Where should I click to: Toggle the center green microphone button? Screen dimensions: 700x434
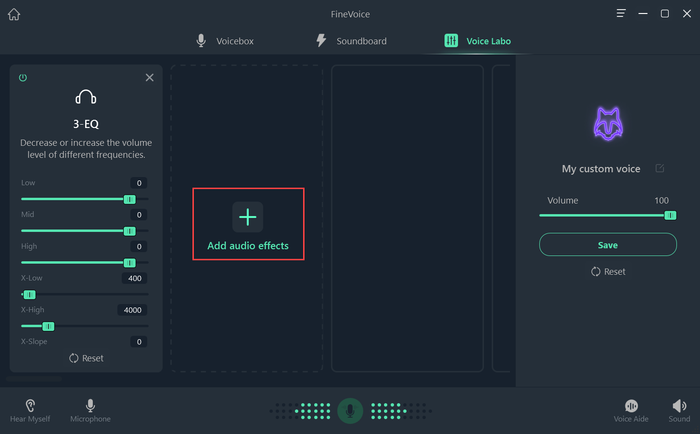350,411
